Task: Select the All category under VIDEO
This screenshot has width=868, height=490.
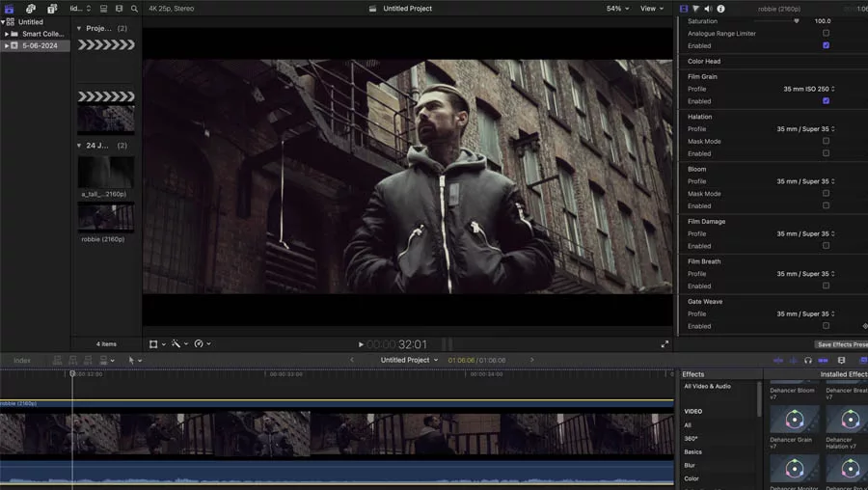Action: pos(688,425)
